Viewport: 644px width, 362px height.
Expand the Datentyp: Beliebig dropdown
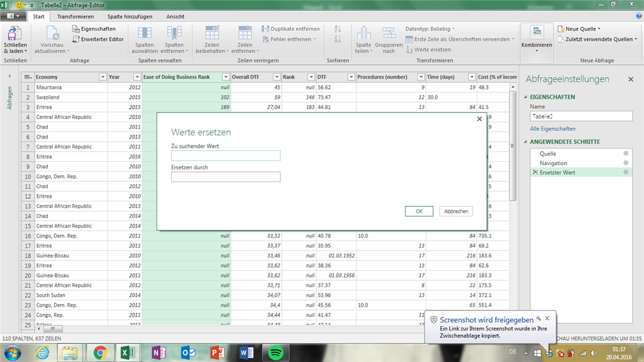point(430,29)
